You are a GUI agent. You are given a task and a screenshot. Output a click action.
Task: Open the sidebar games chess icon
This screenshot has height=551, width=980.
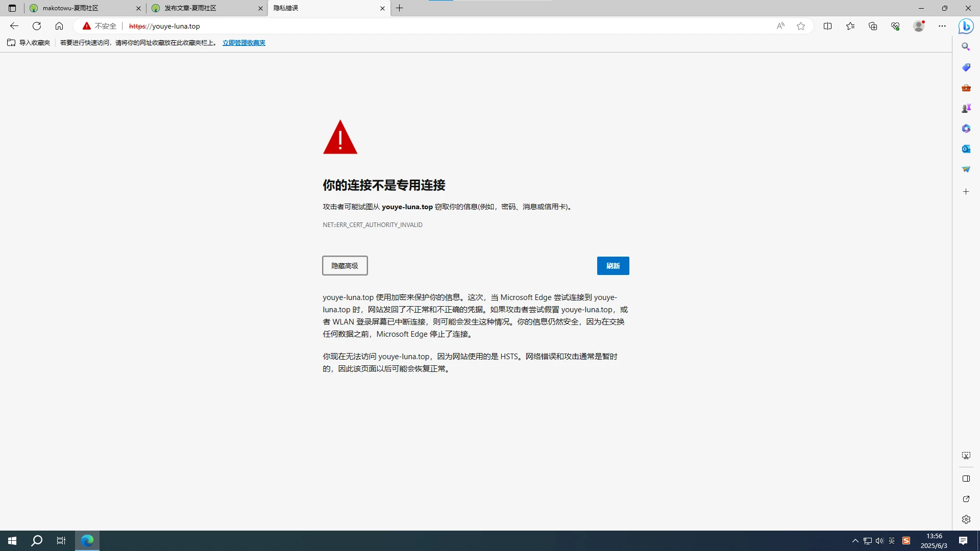pos(966,108)
